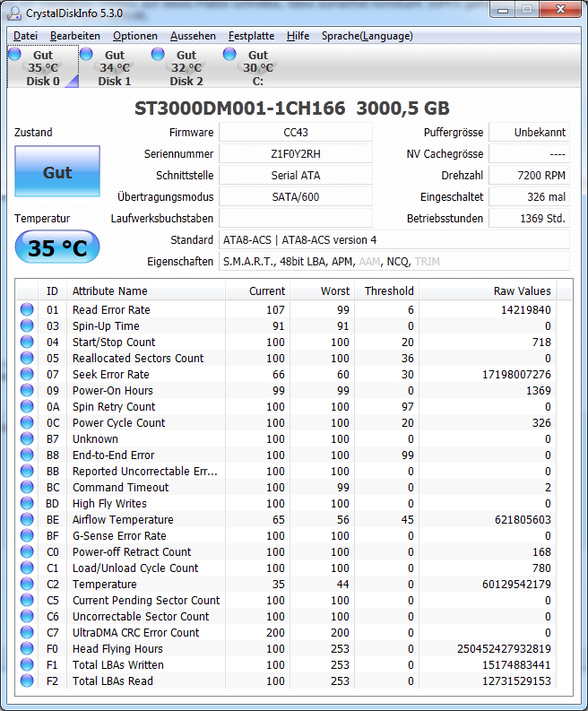
Task: Click the status orb beside High Fly Writes
Action: pyautogui.click(x=27, y=503)
